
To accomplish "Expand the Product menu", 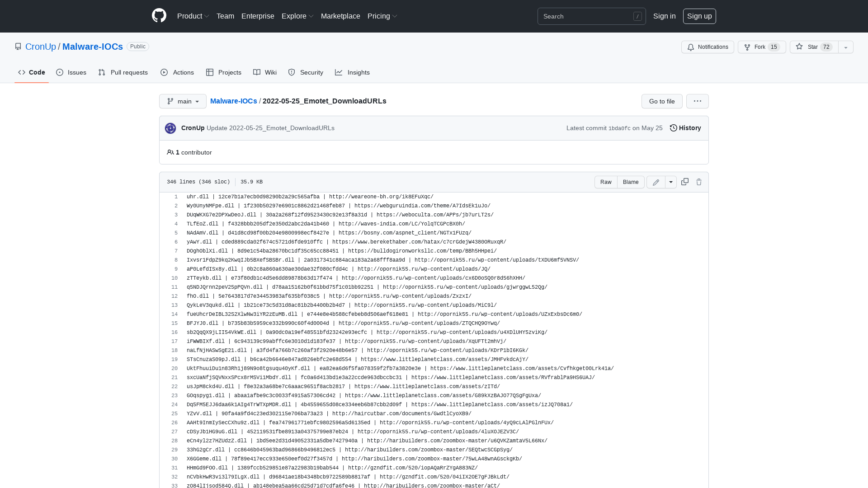I will 193,16.
